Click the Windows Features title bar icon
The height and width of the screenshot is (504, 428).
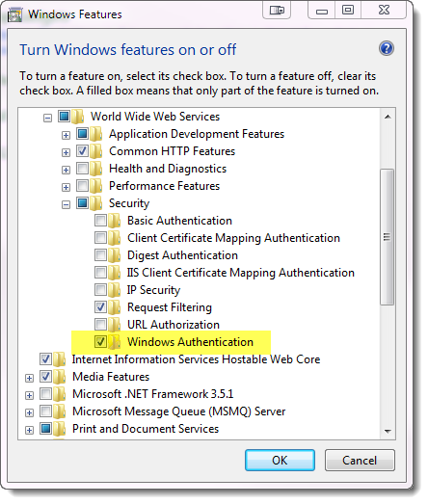click(x=14, y=15)
